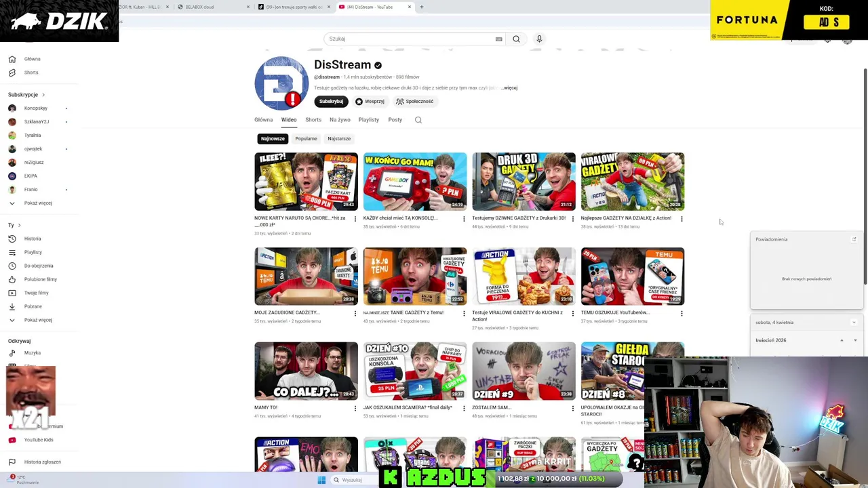The width and height of the screenshot is (868, 488).
Task: Open video title KAŻDY chciał mieć TĄ KONSOLĘ
Action: coord(400,218)
